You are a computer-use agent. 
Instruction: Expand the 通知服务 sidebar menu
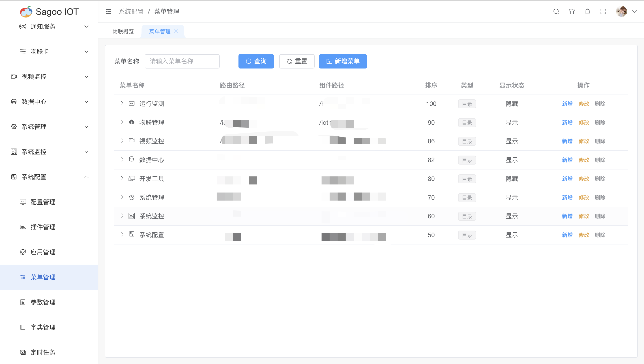tap(49, 26)
